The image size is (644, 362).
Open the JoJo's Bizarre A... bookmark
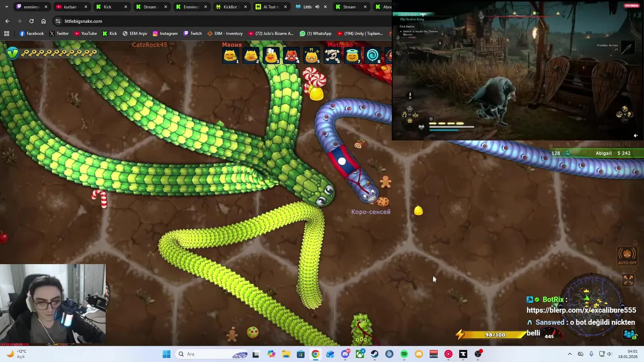[x=271, y=33]
